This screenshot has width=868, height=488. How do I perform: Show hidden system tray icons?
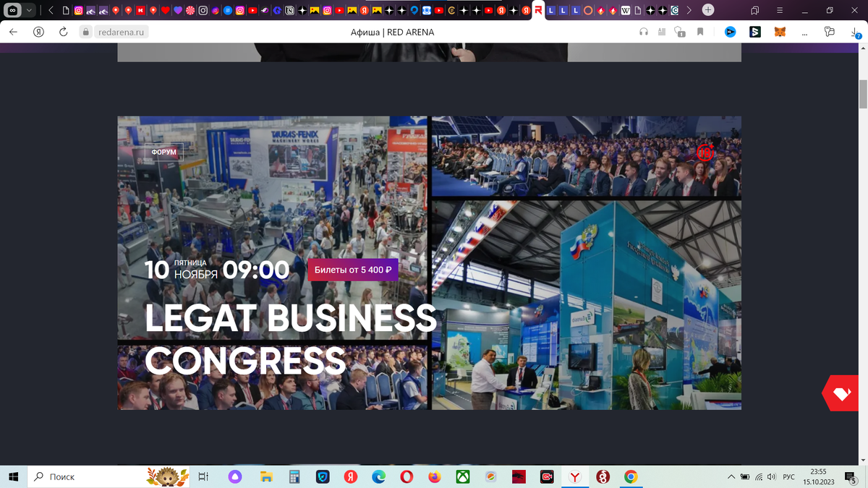coord(731,476)
